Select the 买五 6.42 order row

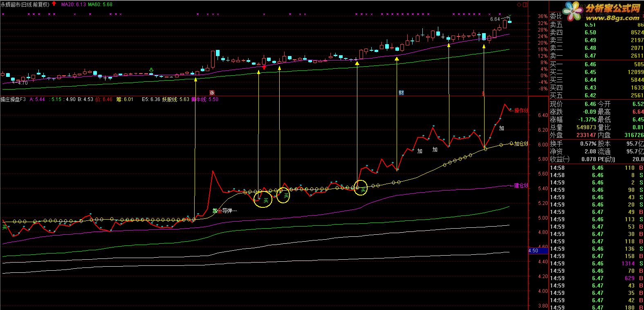click(x=597, y=95)
